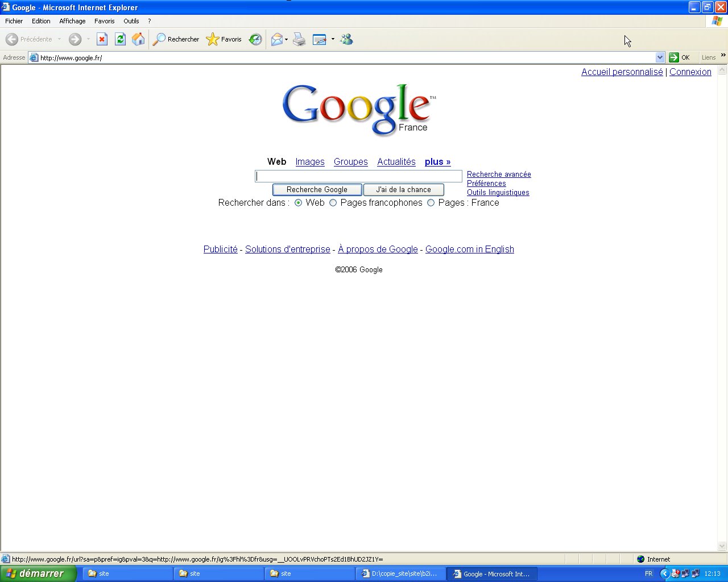This screenshot has height=582, width=728.
Task: Click the green OK go arrow
Action: pos(674,57)
